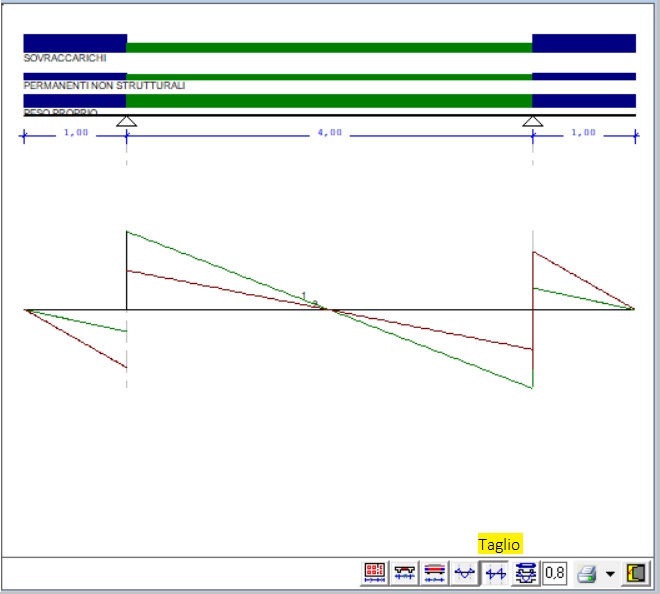Show the load scheme diagram view
Screen dimensions: 660x594
click(x=434, y=573)
